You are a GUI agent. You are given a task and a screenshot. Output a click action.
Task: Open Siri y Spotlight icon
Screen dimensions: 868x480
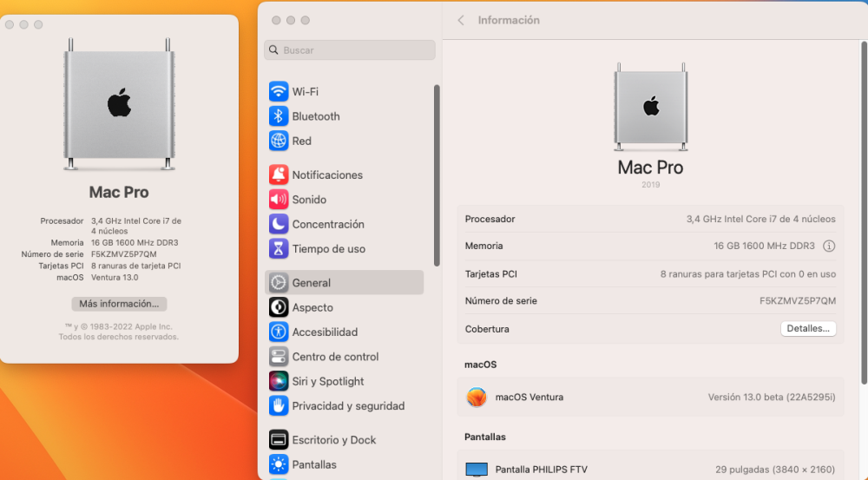pos(279,381)
